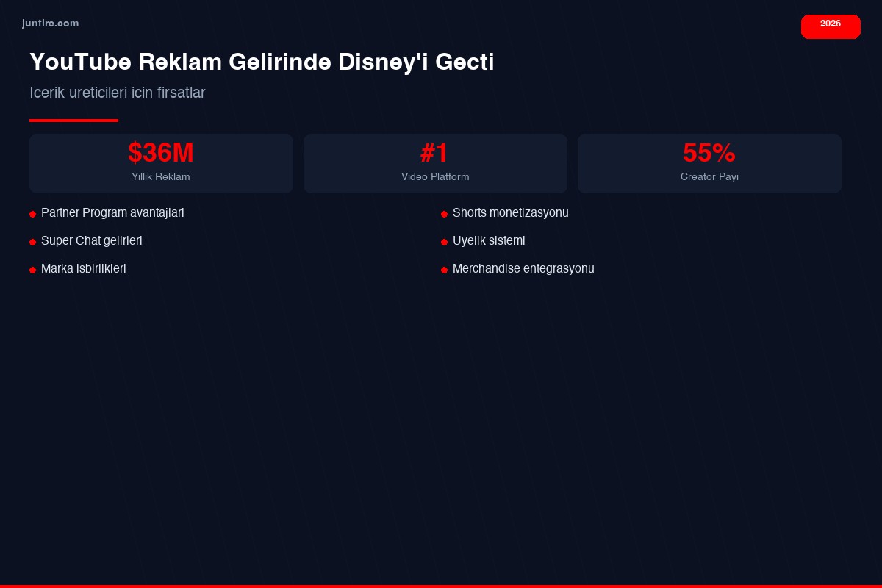Click the Creator Payi label
Viewport: 882px width, 588px height.
709,177
